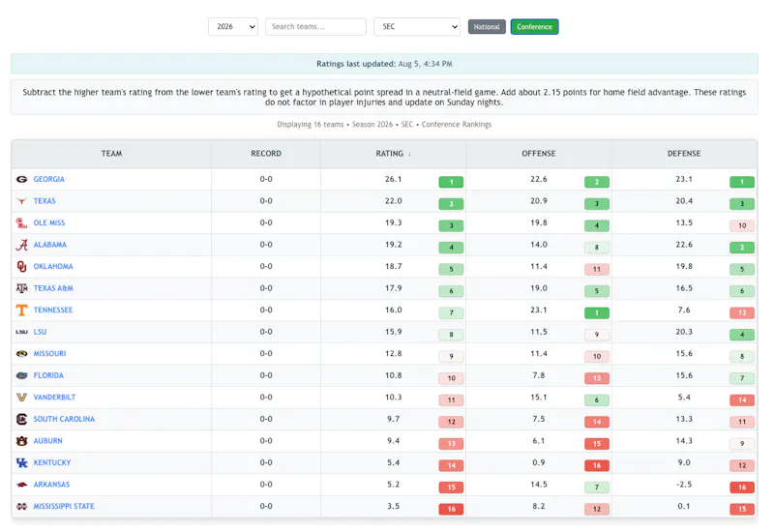Image resolution: width=774 pixels, height=532 pixels.
Task: Click Vanderbilt's offense value 15.1
Action: (539, 398)
